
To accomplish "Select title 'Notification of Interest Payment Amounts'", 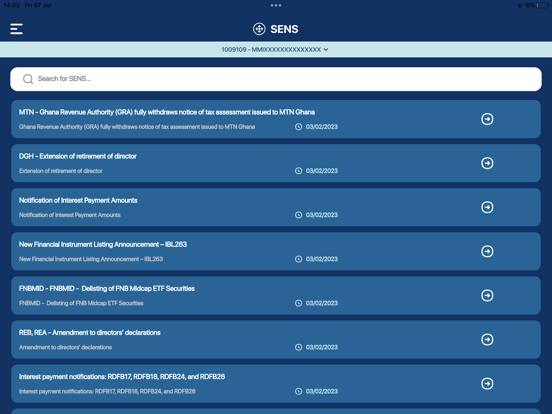I will pyautogui.click(x=78, y=200).
